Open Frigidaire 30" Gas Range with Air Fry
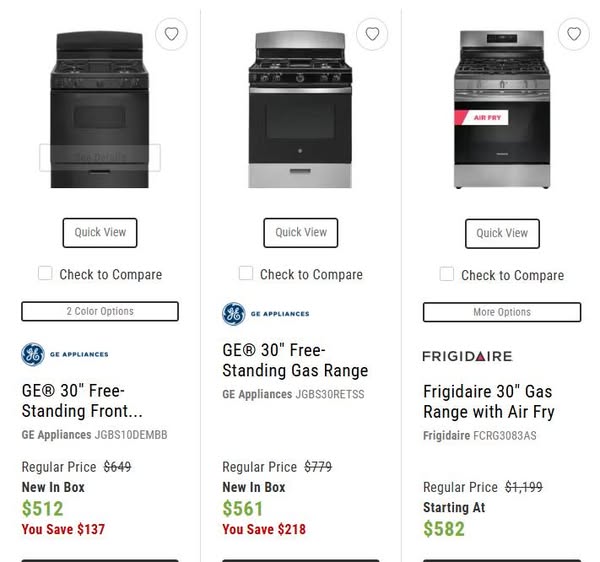600x562 pixels. 488,401
